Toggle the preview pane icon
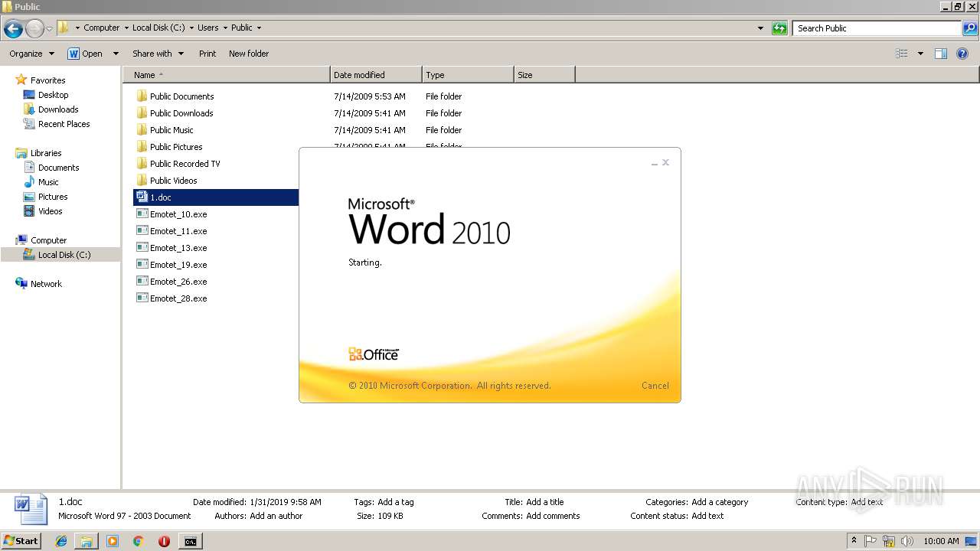This screenshot has height=551, width=980. pyautogui.click(x=941, y=54)
